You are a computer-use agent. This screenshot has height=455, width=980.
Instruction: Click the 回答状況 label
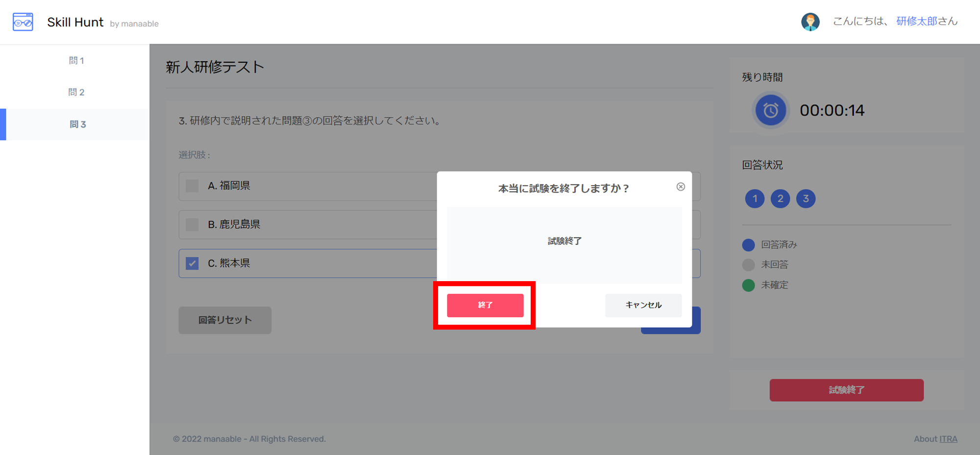[x=762, y=165]
